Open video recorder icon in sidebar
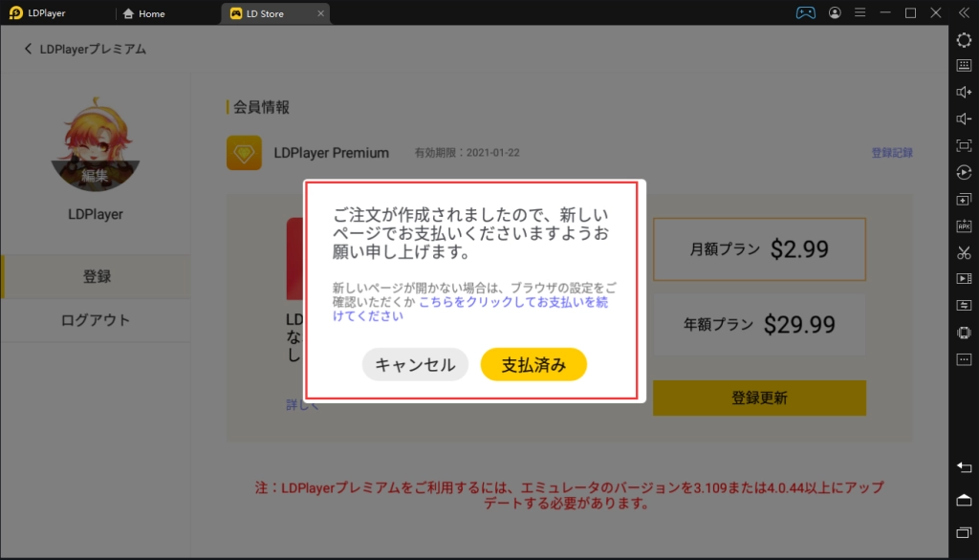The height and width of the screenshot is (560, 979). pos(964,278)
